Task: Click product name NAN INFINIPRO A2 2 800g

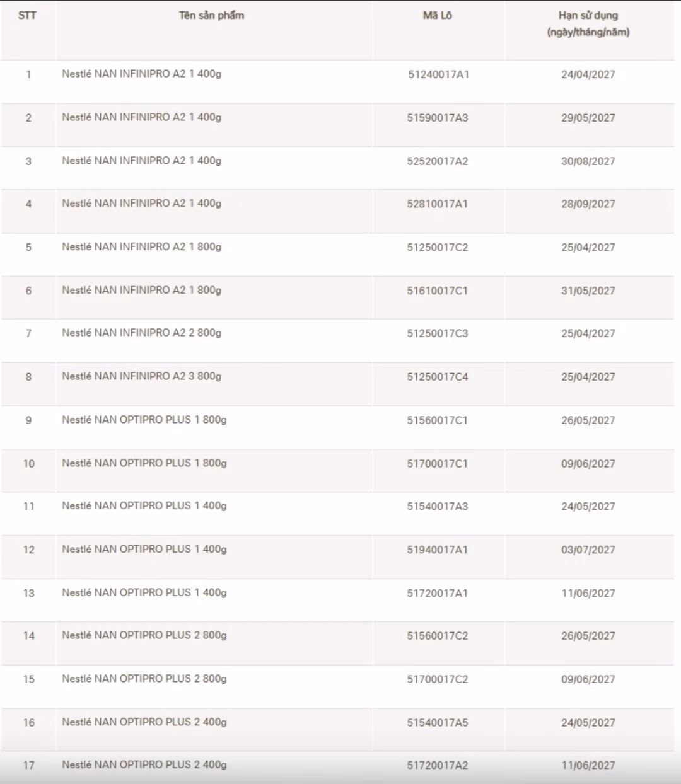Action: 142,333
